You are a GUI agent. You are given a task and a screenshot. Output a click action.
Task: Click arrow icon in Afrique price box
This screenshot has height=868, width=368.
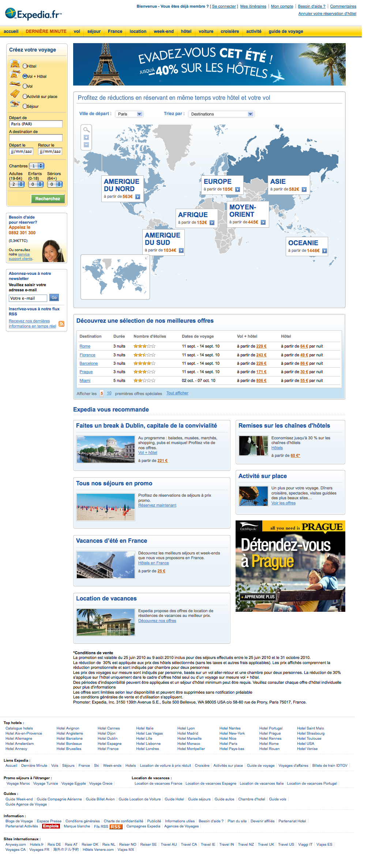point(212,223)
